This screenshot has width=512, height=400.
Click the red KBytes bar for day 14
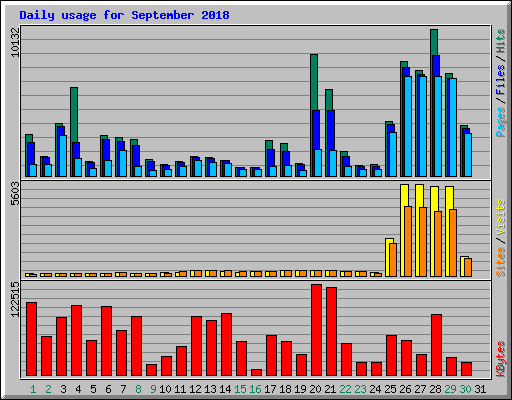point(227,345)
